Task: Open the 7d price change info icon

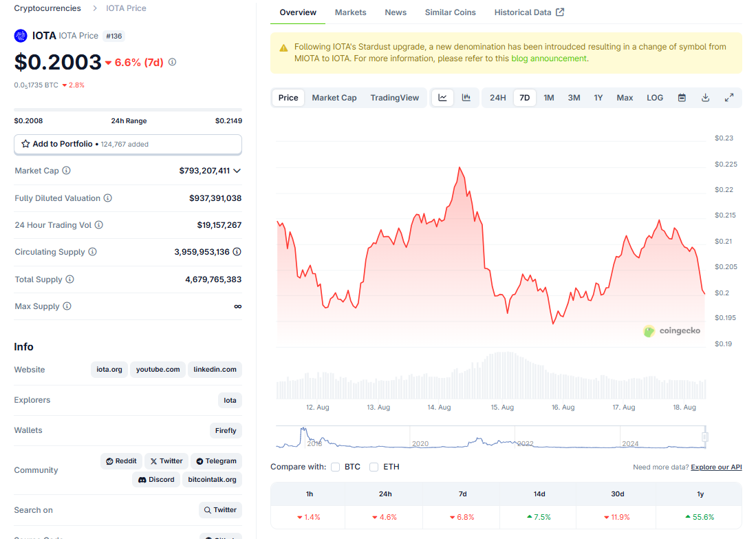Action: click(x=172, y=62)
